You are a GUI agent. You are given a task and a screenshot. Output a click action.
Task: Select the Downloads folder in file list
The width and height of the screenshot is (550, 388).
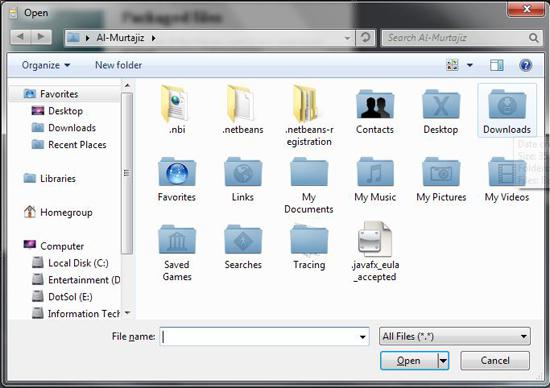[507, 110]
